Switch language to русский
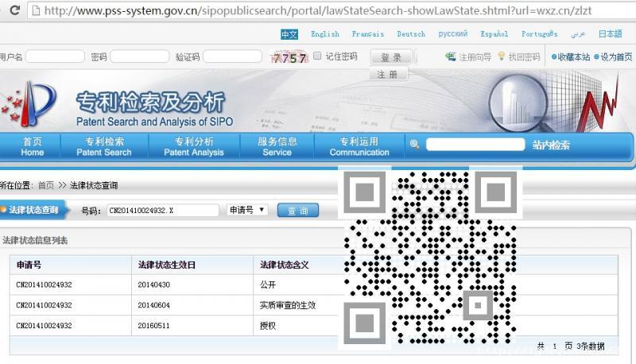Viewport: 636px width, 364px height. (x=452, y=34)
